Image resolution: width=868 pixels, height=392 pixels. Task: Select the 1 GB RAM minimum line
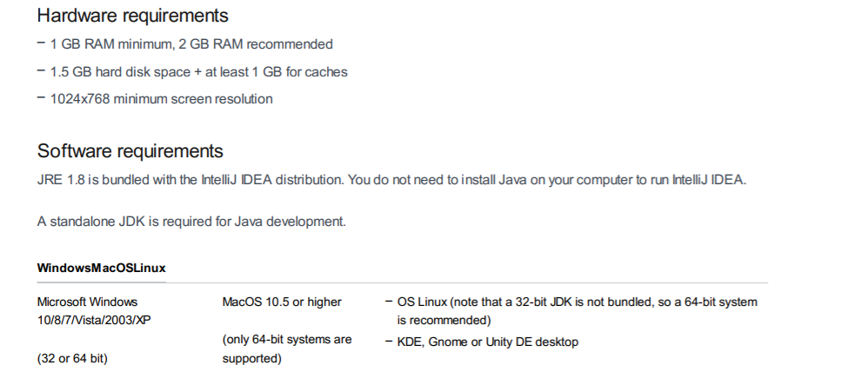(191, 44)
